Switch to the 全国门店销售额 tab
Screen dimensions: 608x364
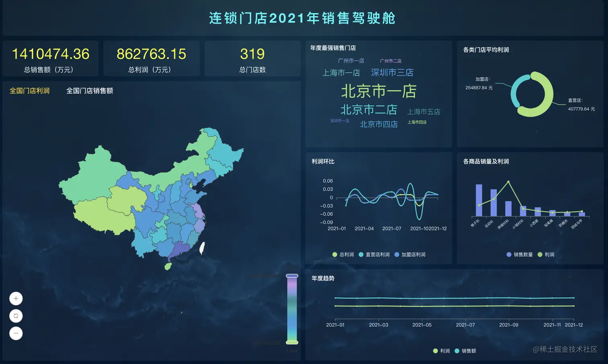pos(90,91)
